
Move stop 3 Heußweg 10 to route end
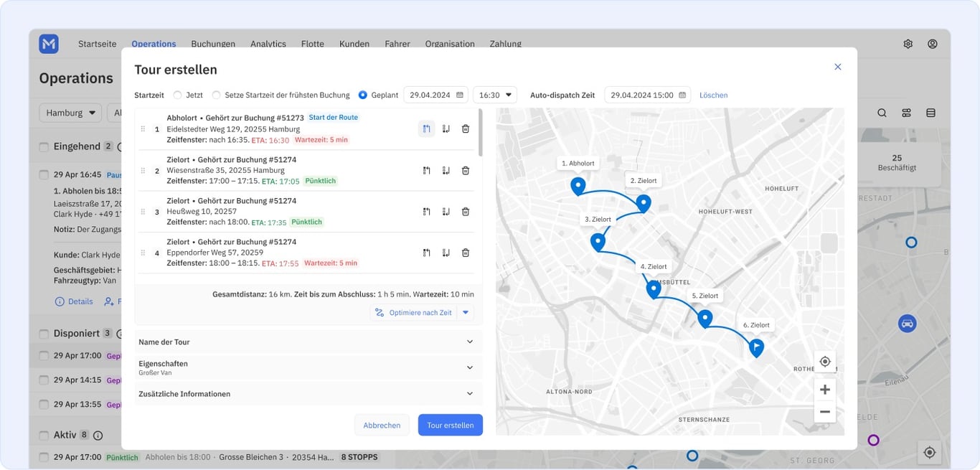tap(446, 212)
